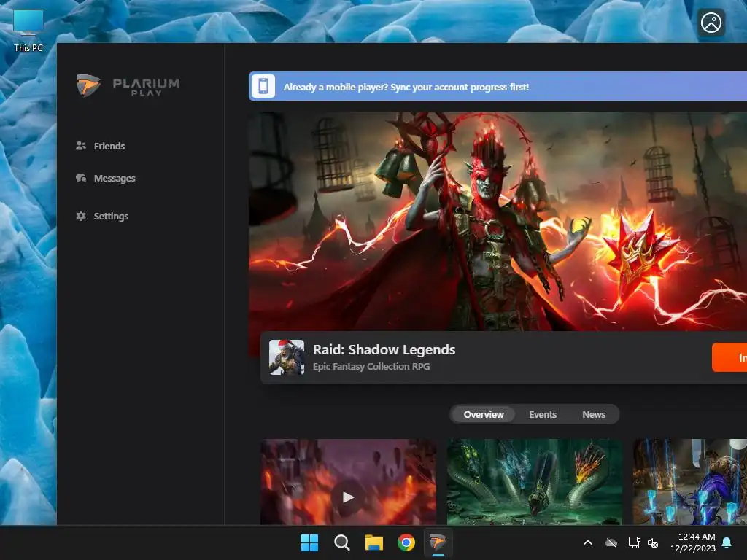Click the OneDrive cloud tray icon
747x560 pixels.
(611, 542)
